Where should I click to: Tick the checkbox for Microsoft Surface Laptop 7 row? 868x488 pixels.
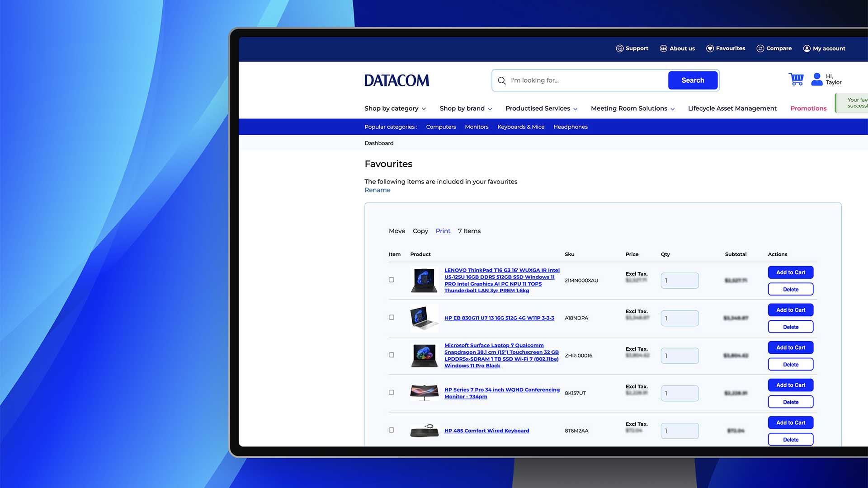pyautogui.click(x=392, y=355)
